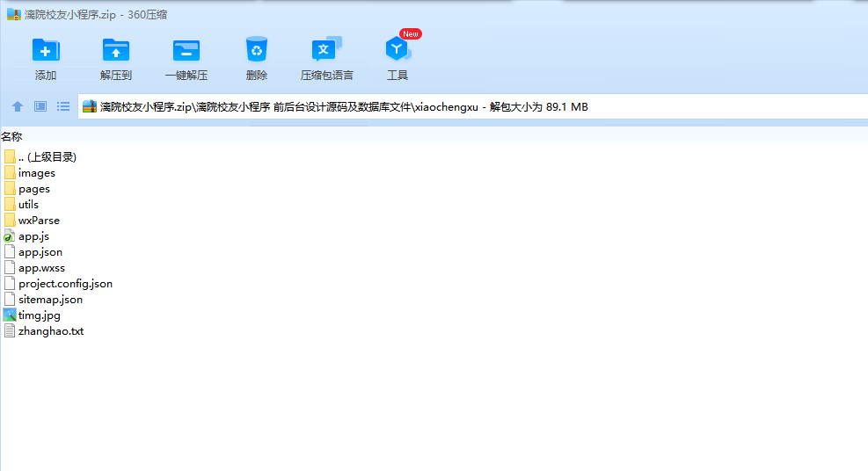The height and width of the screenshot is (471, 868).
Task: Click the app.js file icon
Action: click(10, 236)
